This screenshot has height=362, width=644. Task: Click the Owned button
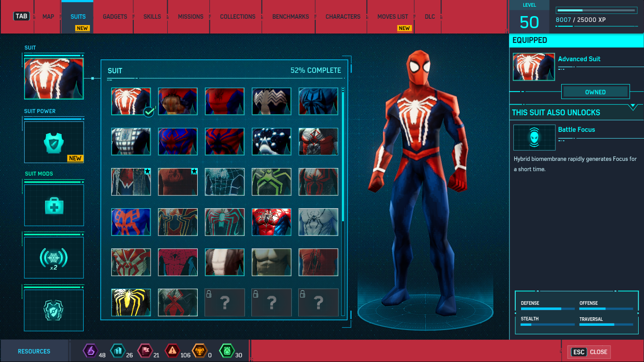click(595, 92)
